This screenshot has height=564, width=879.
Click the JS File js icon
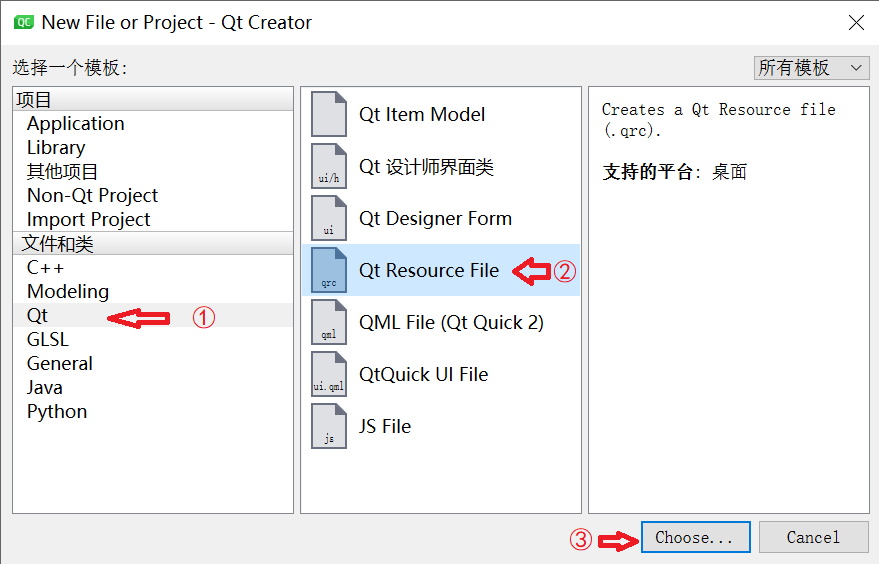(329, 426)
